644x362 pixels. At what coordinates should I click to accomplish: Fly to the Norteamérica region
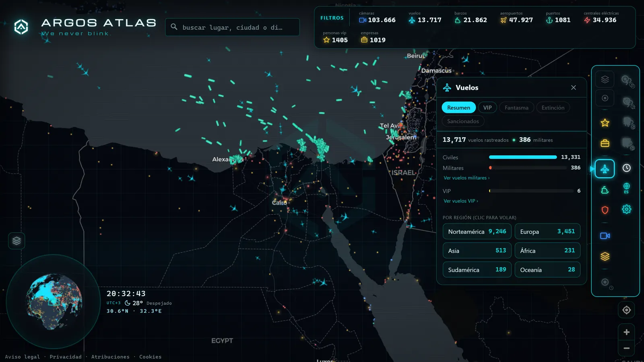pyautogui.click(x=477, y=231)
